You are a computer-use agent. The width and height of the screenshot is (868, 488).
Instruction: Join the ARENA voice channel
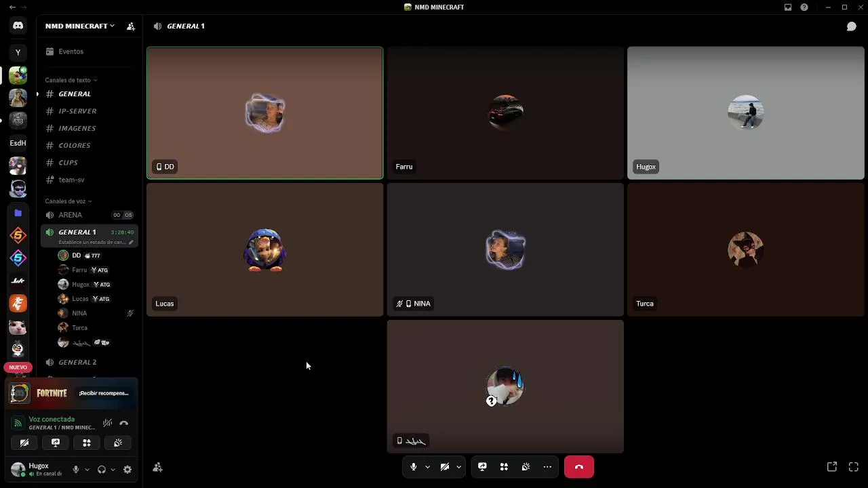[89, 215]
